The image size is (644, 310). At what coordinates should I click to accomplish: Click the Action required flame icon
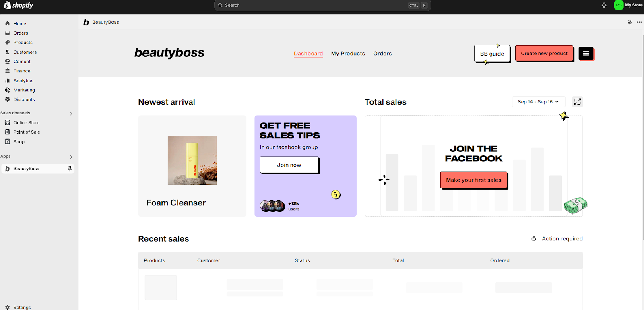[x=534, y=239]
